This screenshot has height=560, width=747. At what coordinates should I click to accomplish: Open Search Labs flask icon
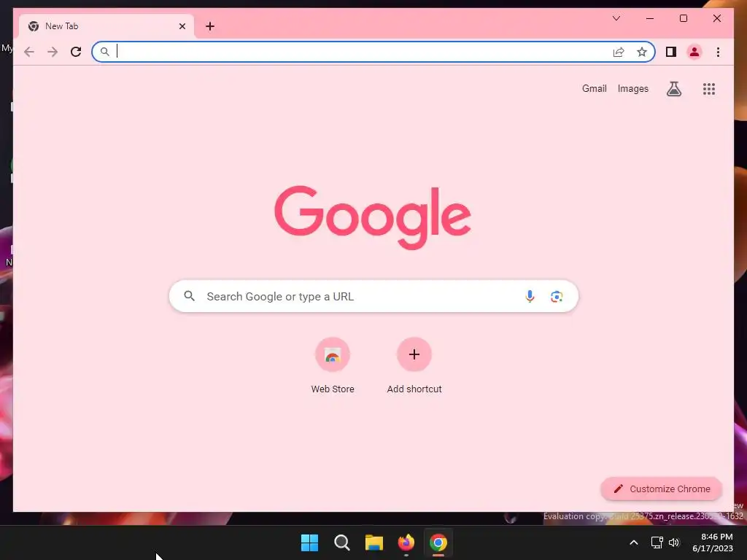click(x=673, y=88)
